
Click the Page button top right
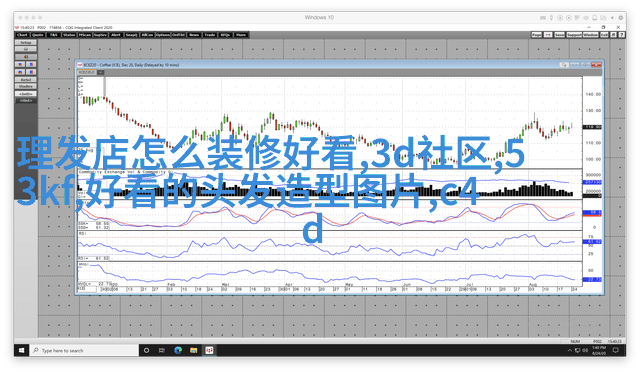tap(537, 35)
